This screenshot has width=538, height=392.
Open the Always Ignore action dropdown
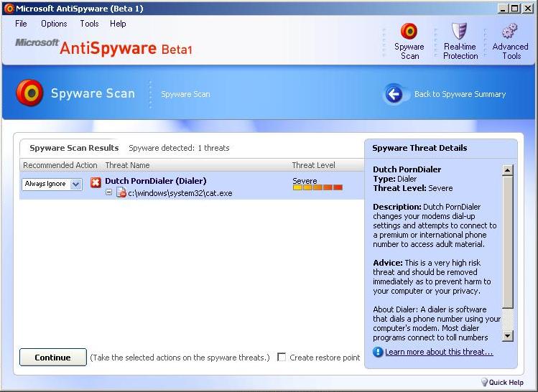(x=52, y=185)
